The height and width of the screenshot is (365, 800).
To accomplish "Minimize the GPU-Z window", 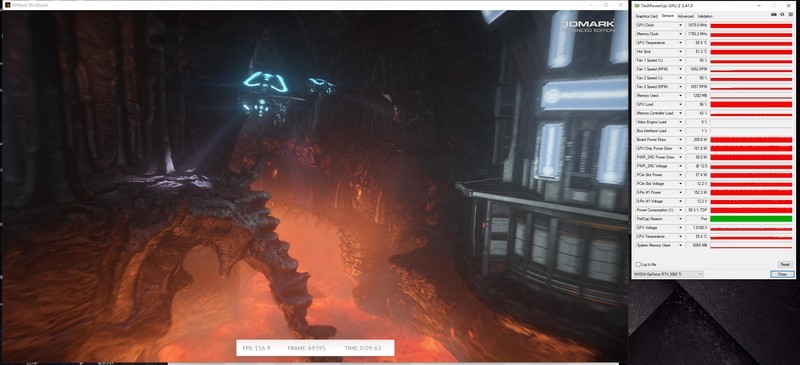I will coord(759,5).
